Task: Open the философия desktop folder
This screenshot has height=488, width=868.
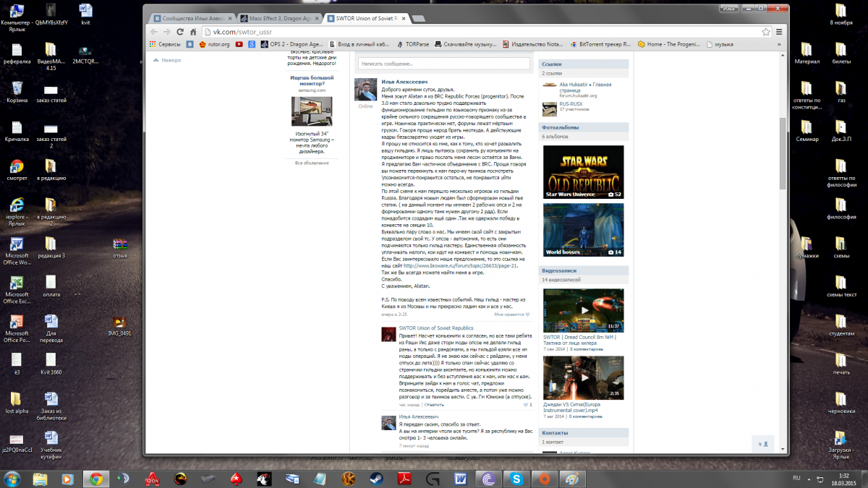Action: [841, 207]
